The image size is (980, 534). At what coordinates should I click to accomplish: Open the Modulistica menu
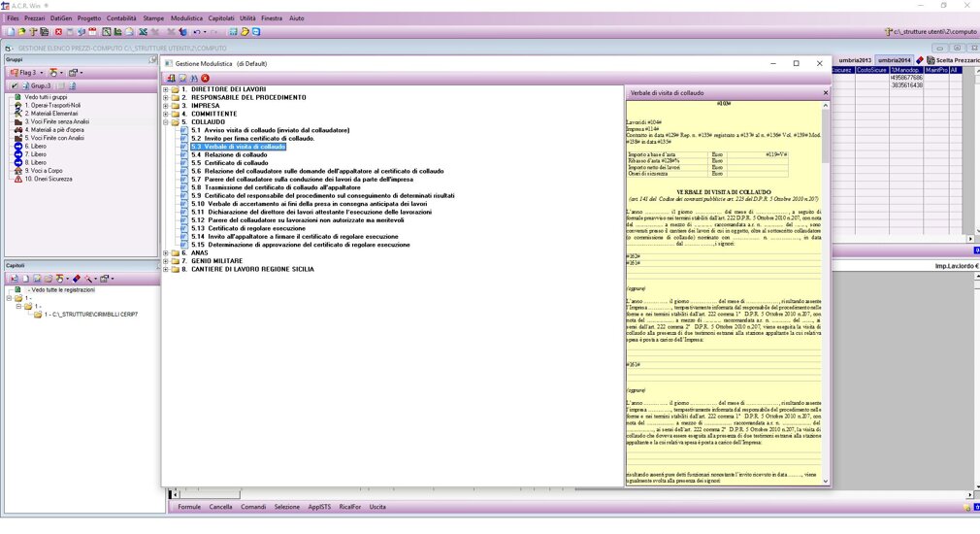(x=187, y=17)
